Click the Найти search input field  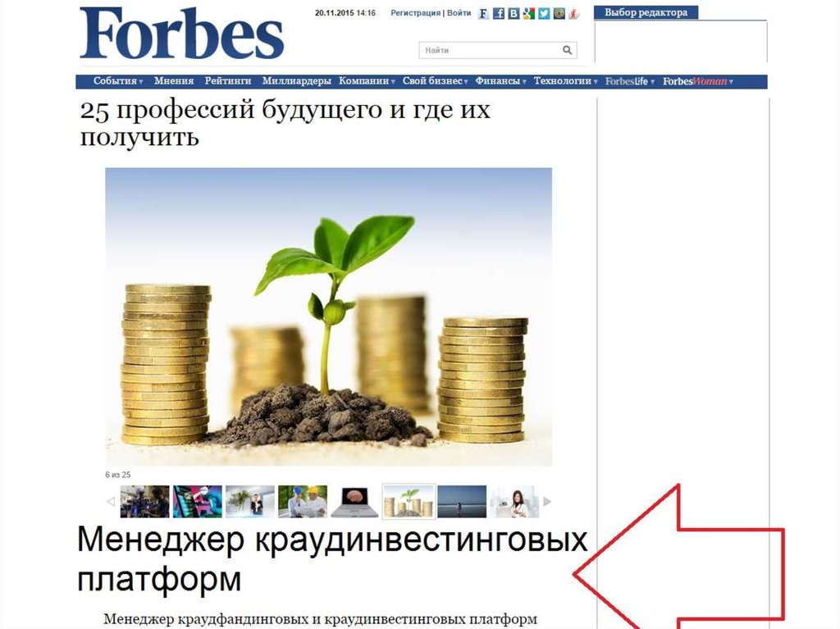point(491,50)
